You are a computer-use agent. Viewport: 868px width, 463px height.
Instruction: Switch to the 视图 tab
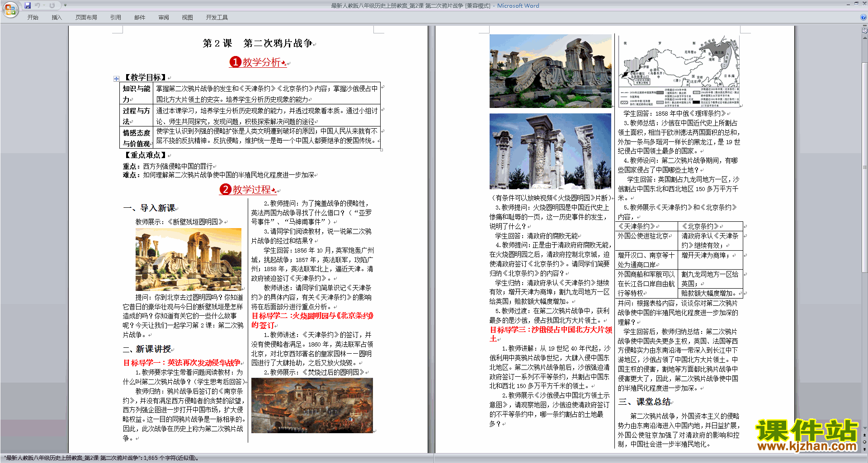click(188, 17)
